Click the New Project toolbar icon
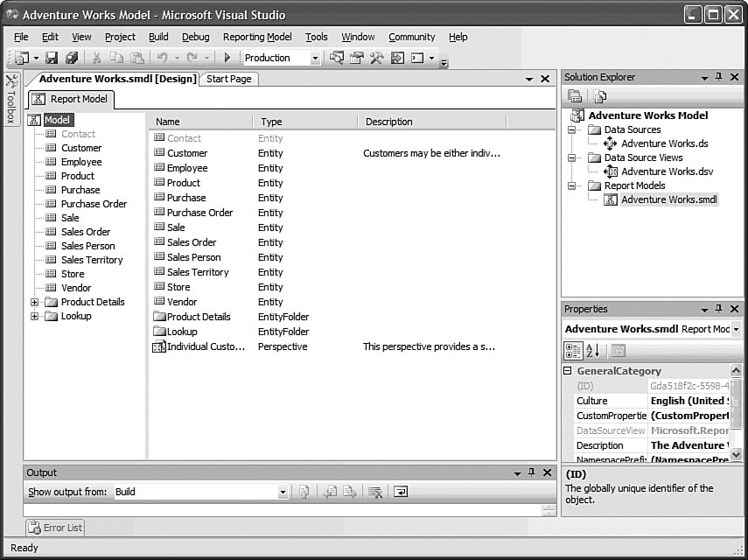This screenshot has height=560, width=748. click(22, 58)
